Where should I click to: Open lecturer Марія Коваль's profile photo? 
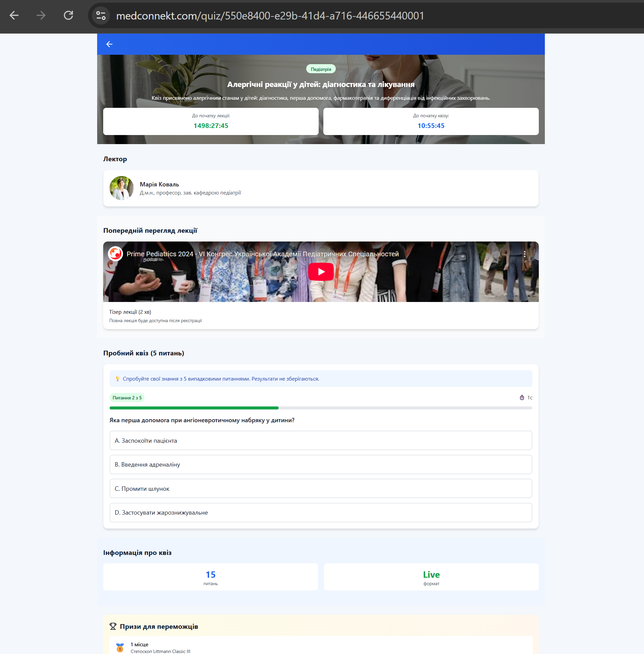click(121, 188)
